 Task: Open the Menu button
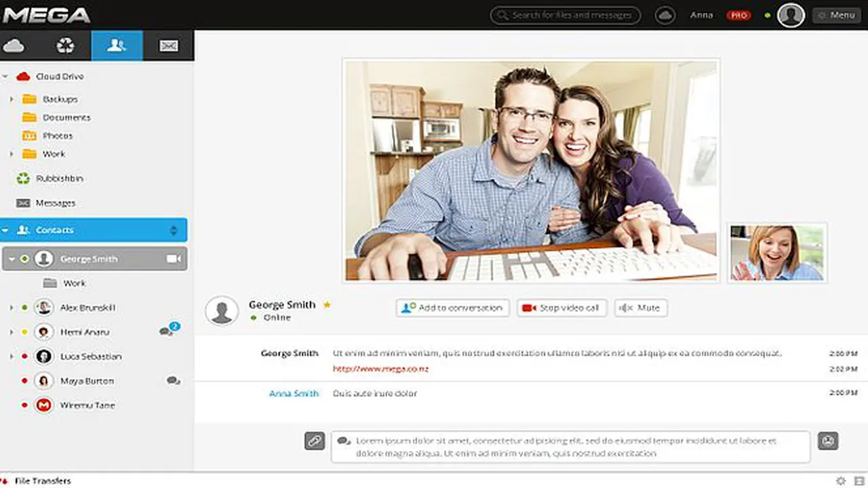[x=836, y=15]
